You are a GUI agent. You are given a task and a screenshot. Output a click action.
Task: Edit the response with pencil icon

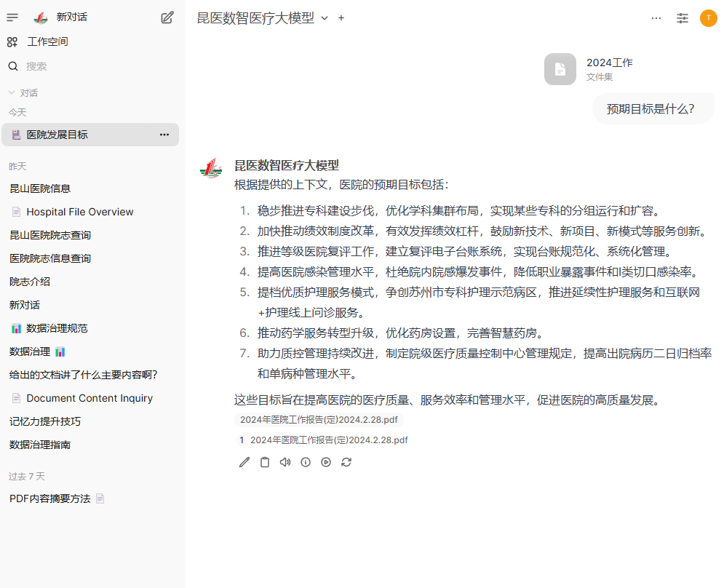click(x=244, y=462)
